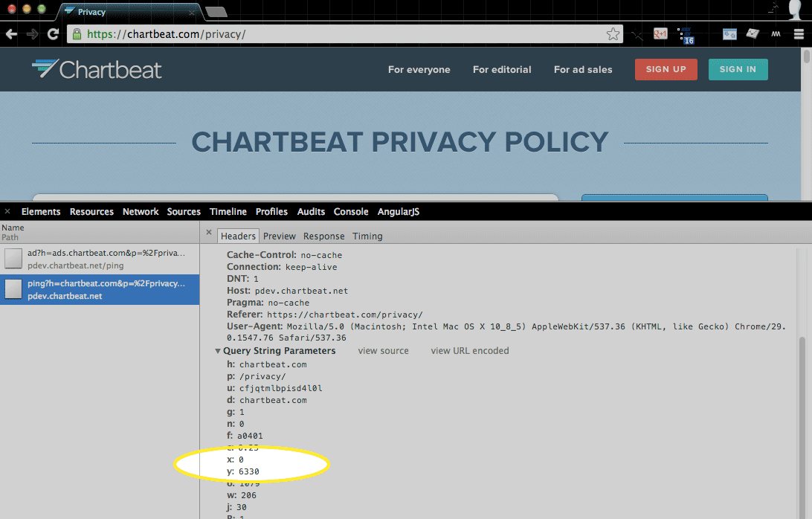Click the Host: pdev.chartbeat.net header
The width and height of the screenshot is (812, 519).
(288, 291)
